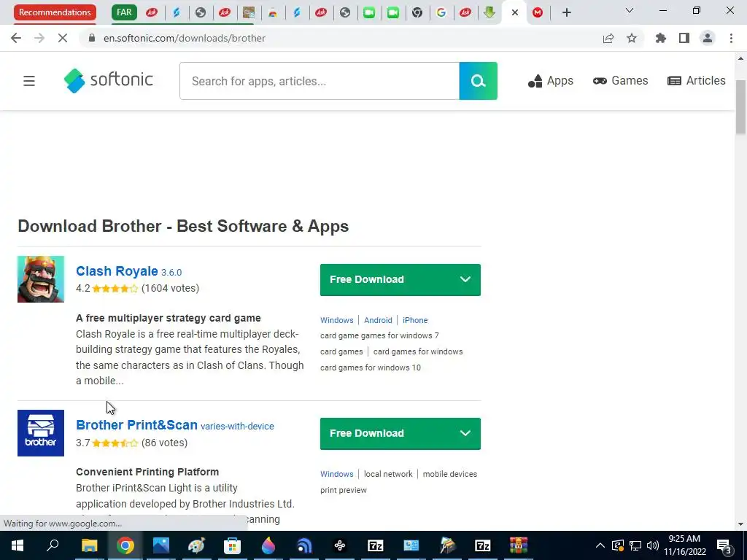Open File Explorer from the taskbar
Image resolution: width=747 pixels, height=560 pixels.
tap(89, 545)
